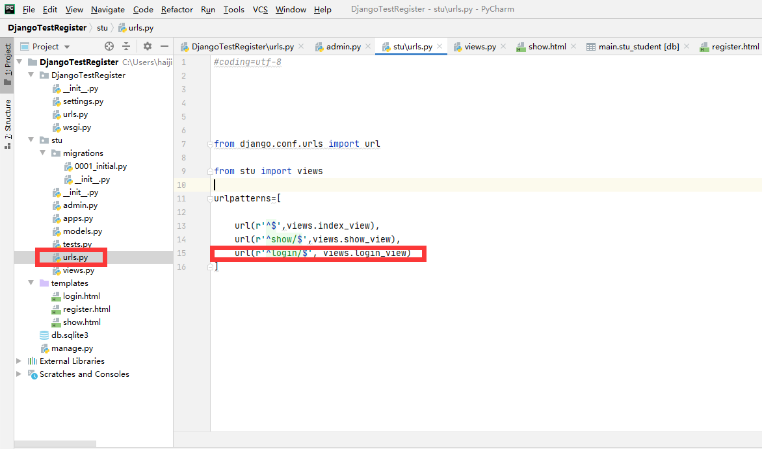Viewport: 762px width, 449px height.
Task: Click the Collapse All icon in Project panel
Action: (x=127, y=46)
